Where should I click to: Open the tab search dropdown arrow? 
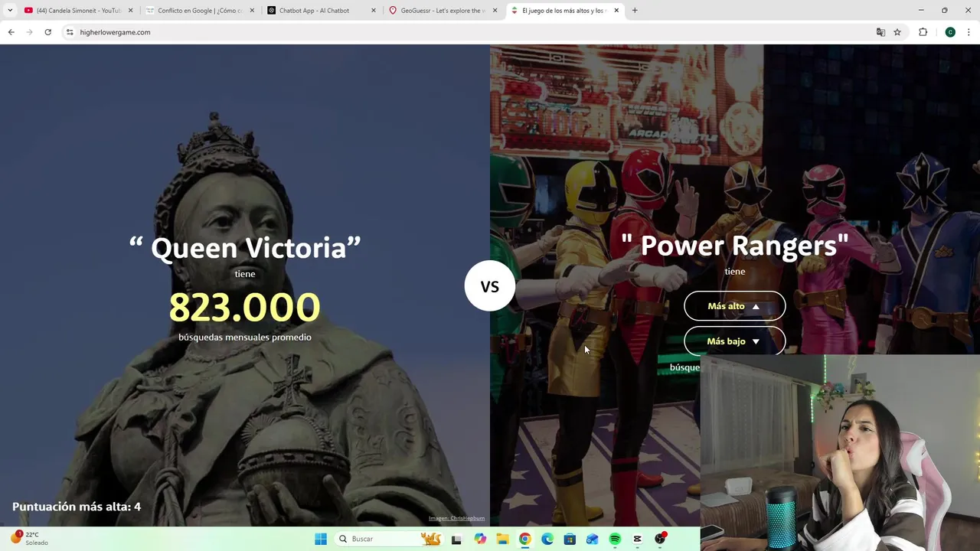click(10, 11)
